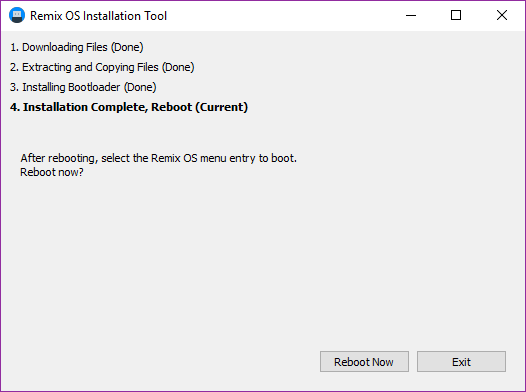Click the '(Current)' status on step four
This screenshot has width=526, height=392.
tap(222, 107)
